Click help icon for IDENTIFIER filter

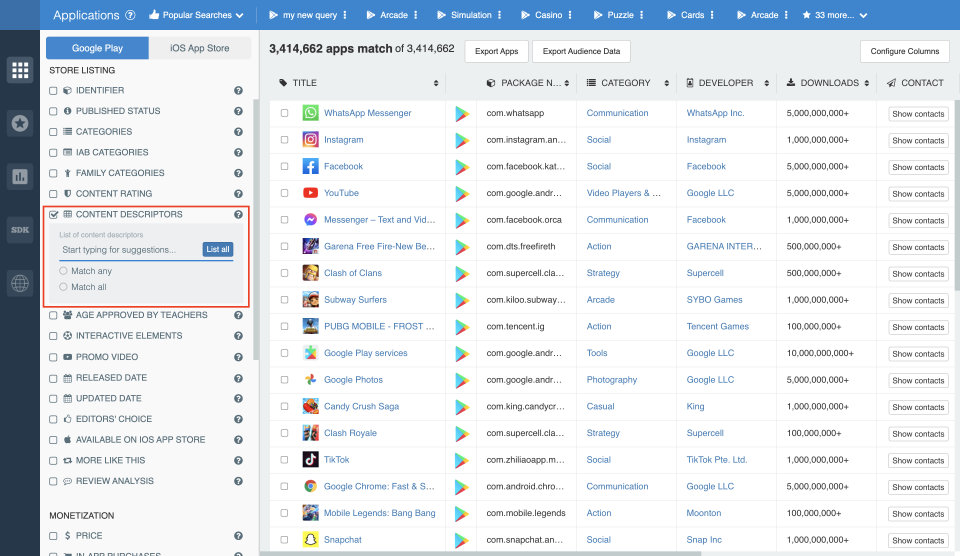[x=238, y=91]
